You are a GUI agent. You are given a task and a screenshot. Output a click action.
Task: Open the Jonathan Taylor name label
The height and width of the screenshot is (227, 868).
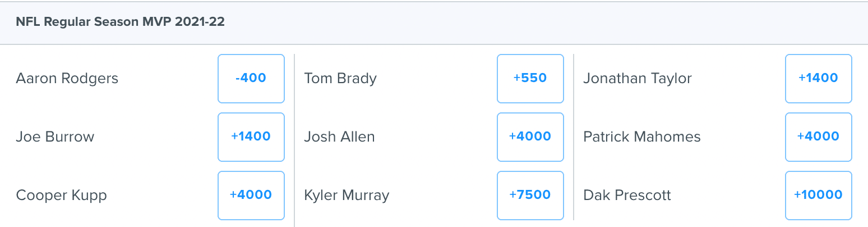pos(638,79)
